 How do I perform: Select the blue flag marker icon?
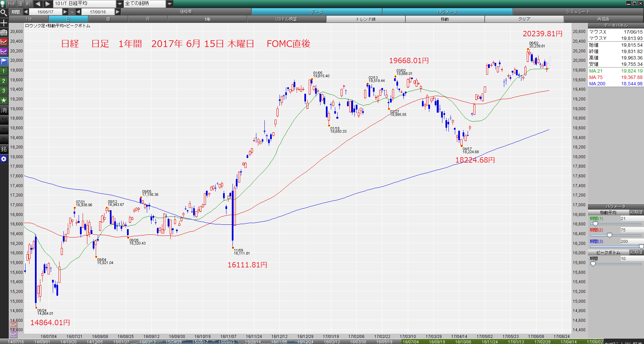pyautogui.click(x=4, y=61)
